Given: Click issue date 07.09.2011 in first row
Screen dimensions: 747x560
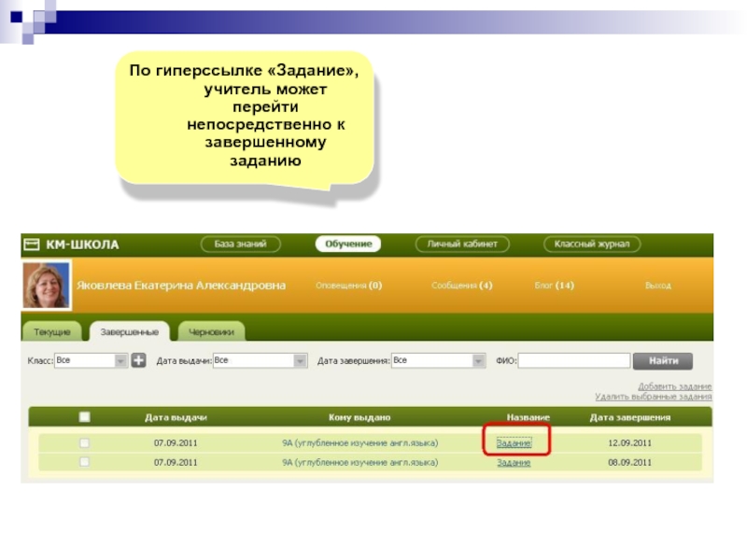Looking at the screenshot, I should [176, 442].
